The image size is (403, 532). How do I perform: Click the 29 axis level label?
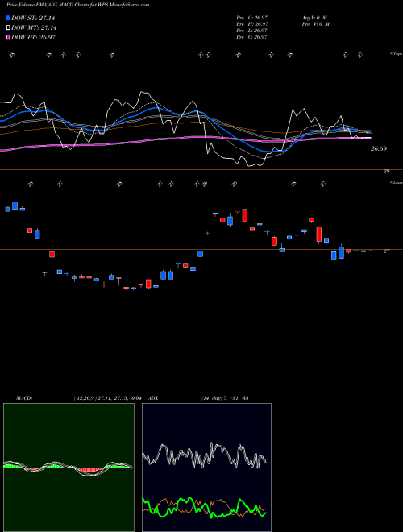tap(386, 172)
